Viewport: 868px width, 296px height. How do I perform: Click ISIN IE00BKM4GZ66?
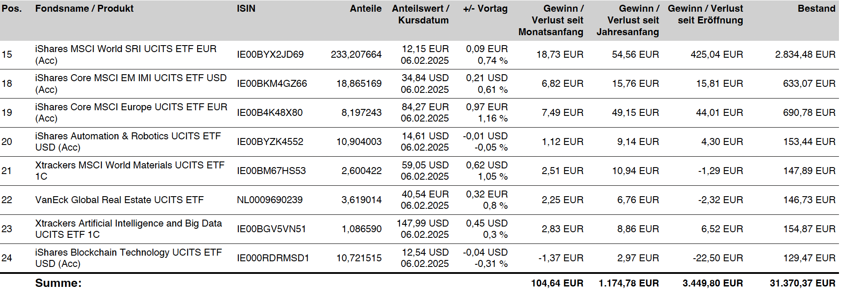click(272, 84)
